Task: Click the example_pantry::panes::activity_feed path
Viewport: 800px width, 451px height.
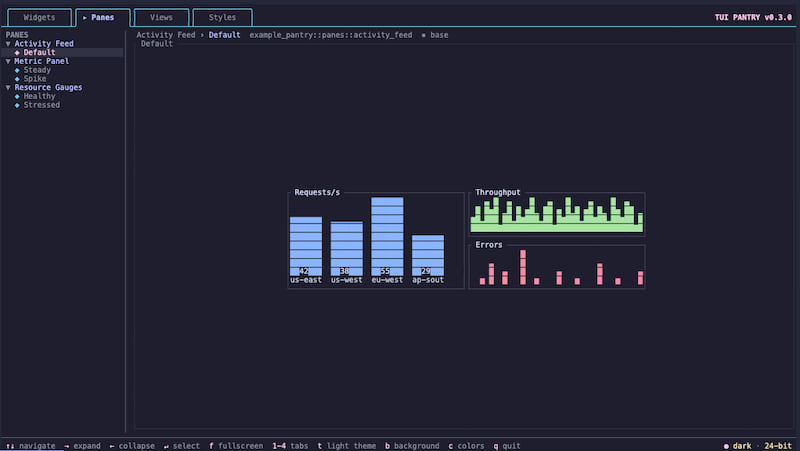Action: (x=331, y=35)
